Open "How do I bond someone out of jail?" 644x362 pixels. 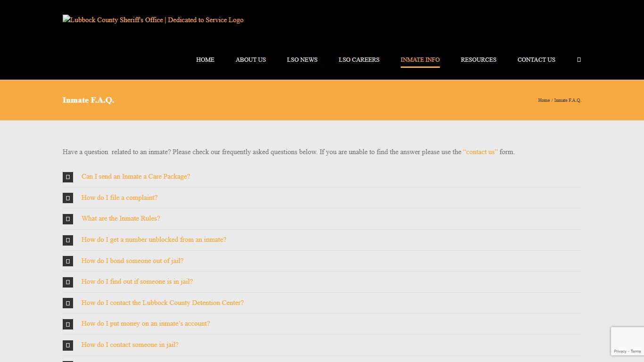132,261
